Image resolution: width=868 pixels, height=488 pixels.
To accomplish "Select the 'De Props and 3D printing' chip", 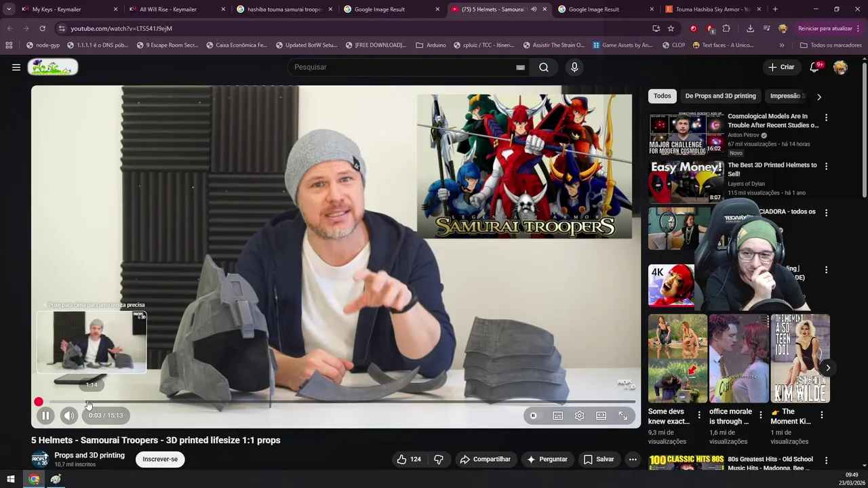I will 720,96.
